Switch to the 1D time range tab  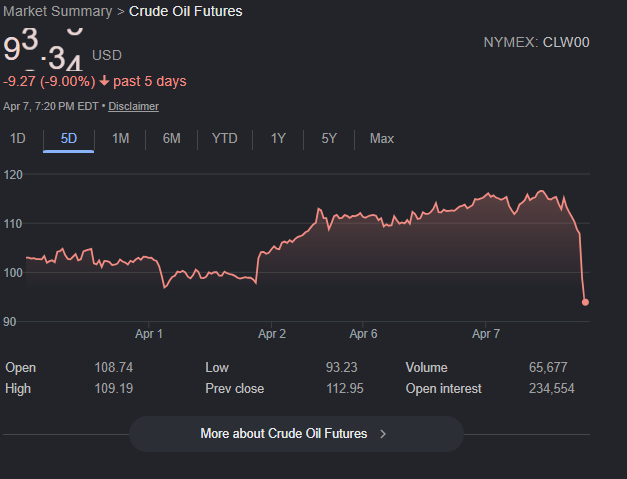pos(18,139)
